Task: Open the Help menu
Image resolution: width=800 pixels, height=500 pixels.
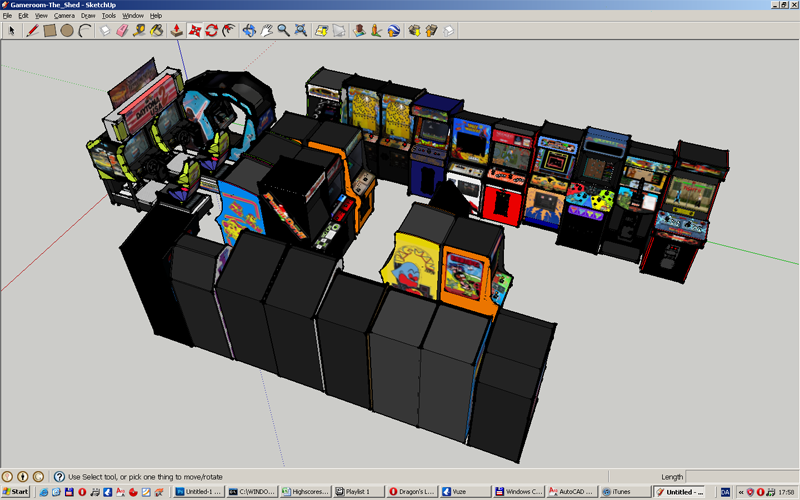Action: click(x=156, y=16)
